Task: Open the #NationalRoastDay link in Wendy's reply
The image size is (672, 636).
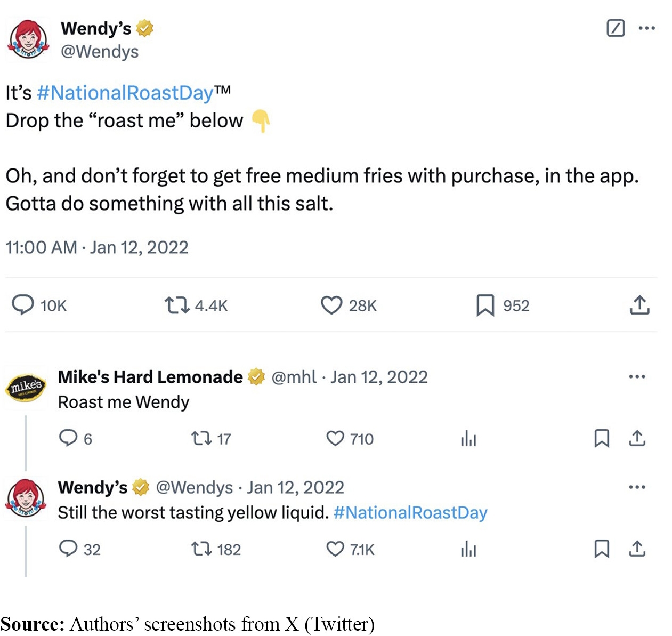Action: click(x=410, y=512)
